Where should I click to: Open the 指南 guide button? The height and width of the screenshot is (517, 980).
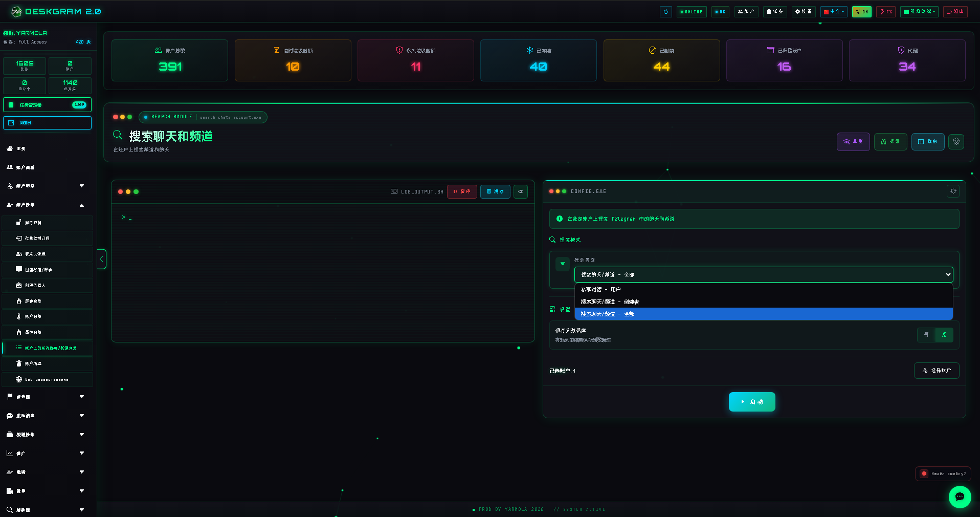click(x=928, y=142)
